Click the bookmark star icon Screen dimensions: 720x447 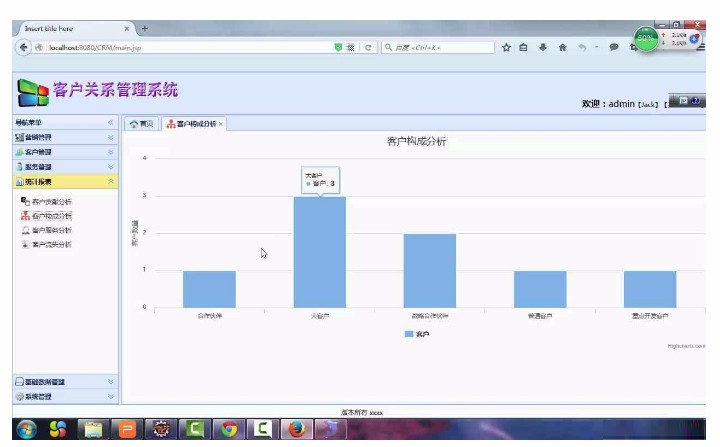(x=506, y=47)
